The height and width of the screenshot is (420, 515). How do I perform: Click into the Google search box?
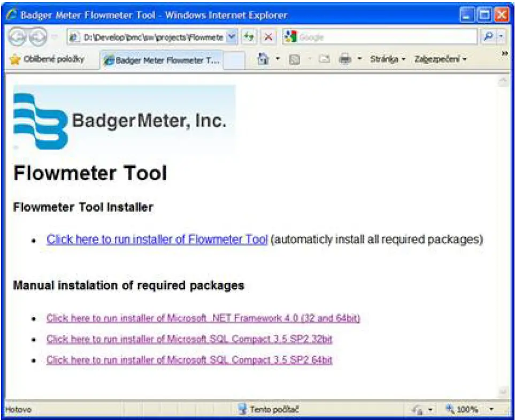pyautogui.click(x=379, y=37)
